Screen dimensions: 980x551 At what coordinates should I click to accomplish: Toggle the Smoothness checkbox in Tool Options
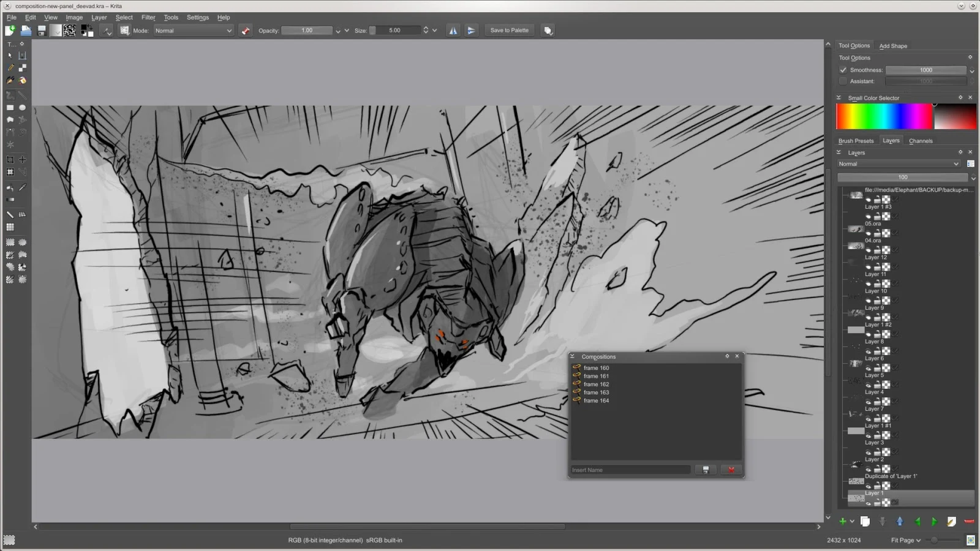[843, 70]
